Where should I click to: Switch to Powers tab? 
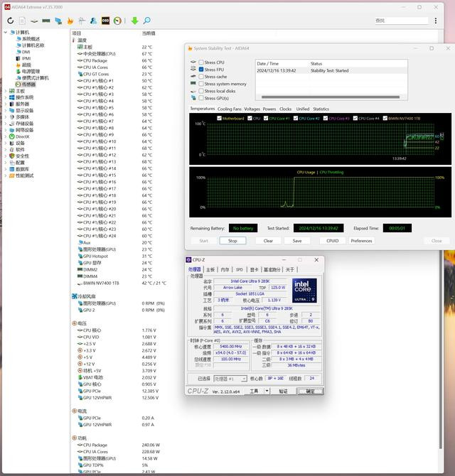pos(269,109)
